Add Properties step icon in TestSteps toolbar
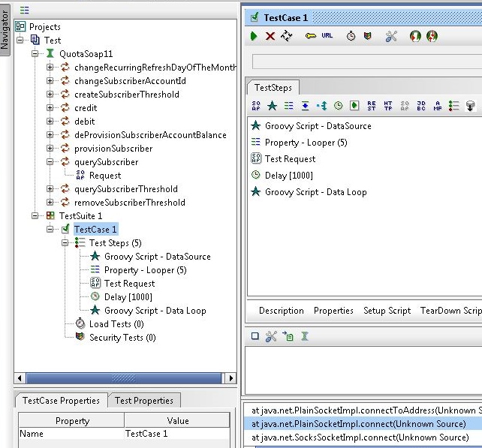The image size is (482, 448). [288, 106]
